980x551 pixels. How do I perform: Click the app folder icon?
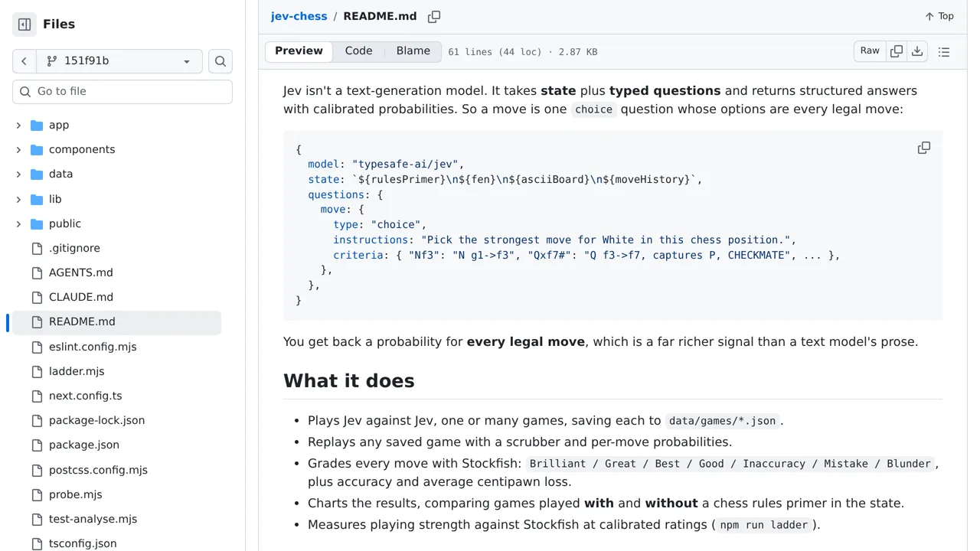[x=37, y=125]
